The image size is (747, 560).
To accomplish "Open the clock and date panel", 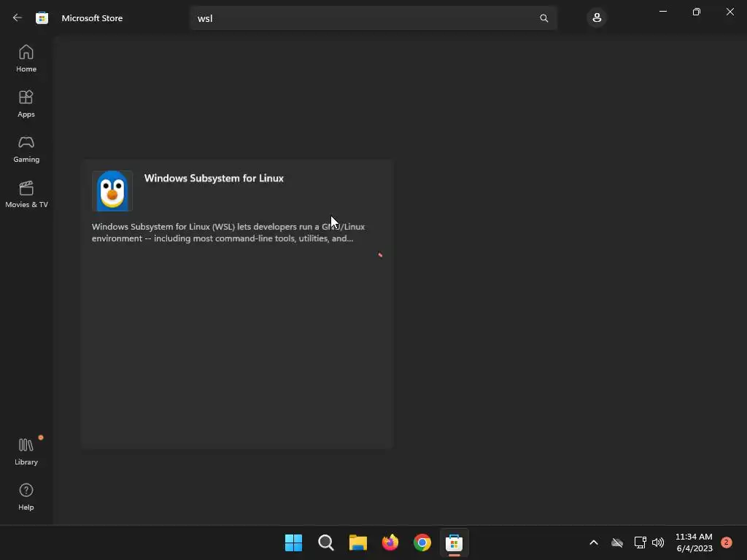I will 694,542.
